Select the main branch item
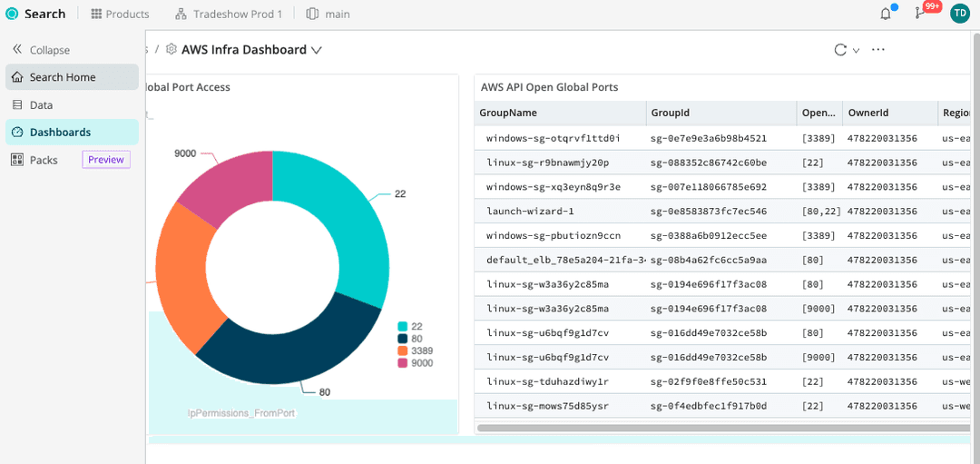The width and height of the screenshot is (980, 464). pos(328,14)
